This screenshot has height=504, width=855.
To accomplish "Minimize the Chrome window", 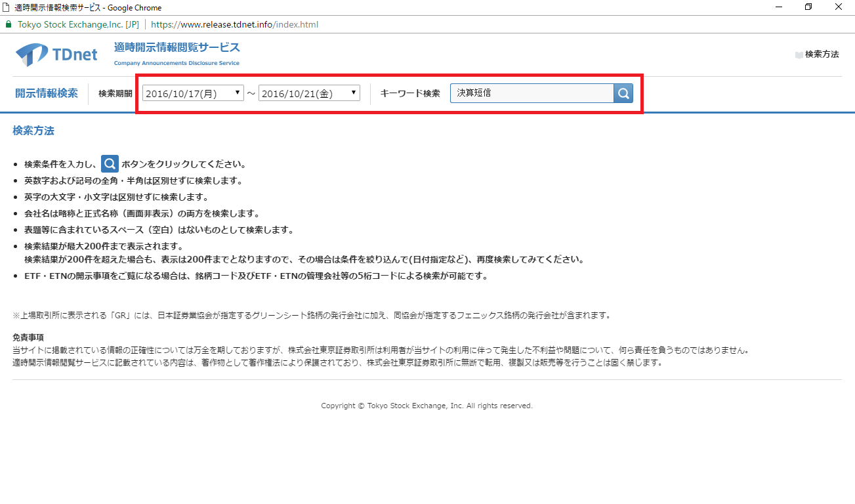I will tap(778, 7).
